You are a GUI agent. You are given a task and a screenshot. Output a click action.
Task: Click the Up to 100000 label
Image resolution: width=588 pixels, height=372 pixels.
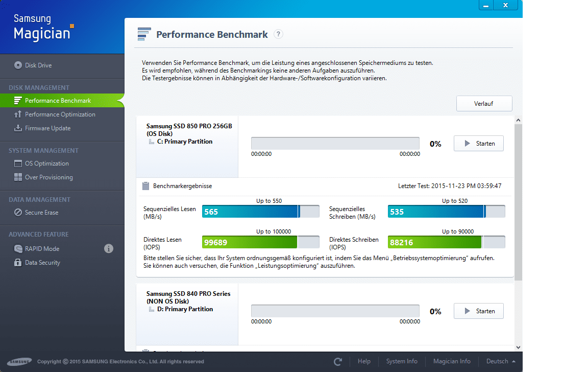click(274, 231)
